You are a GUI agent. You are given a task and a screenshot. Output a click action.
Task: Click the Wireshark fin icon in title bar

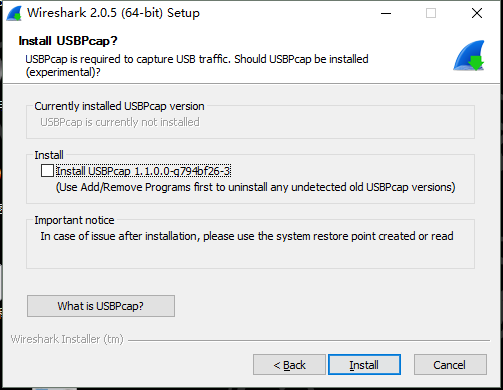pos(14,13)
